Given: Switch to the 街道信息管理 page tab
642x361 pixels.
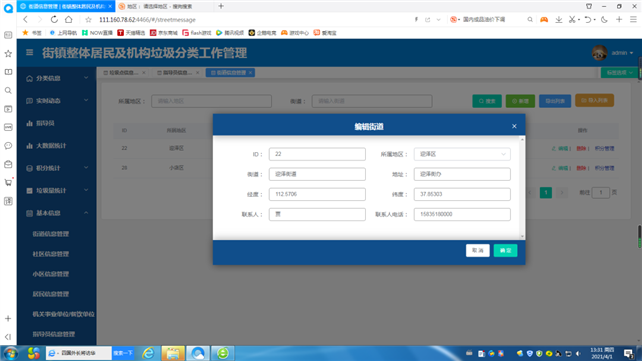Looking at the screenshot, I should click(231, 72).
